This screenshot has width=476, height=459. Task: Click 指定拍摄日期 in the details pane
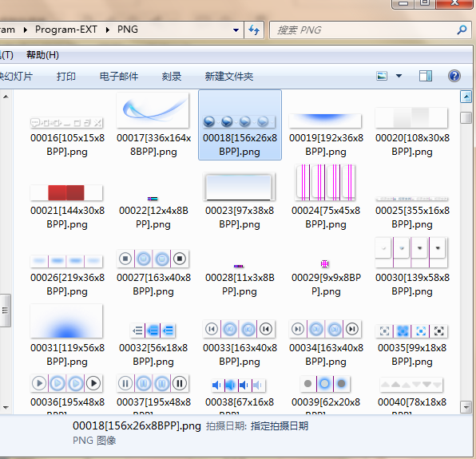(x=280, y=426)
